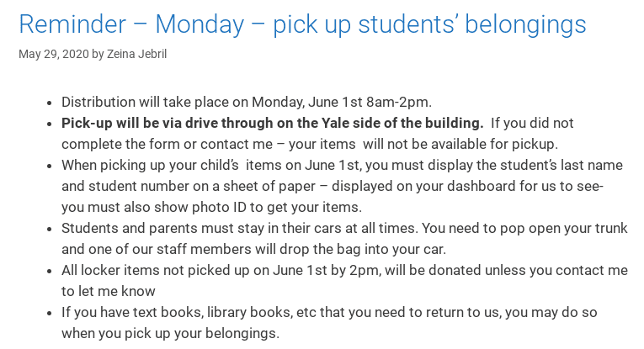Click the line 'complete the form or contact me'

pyautogui.click(x=310, y=145)
